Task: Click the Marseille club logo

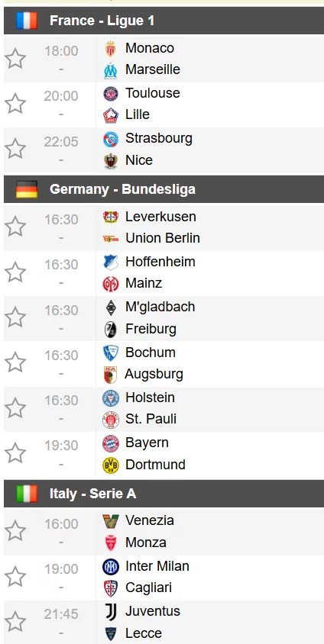Action: click(x=110, y=70)
